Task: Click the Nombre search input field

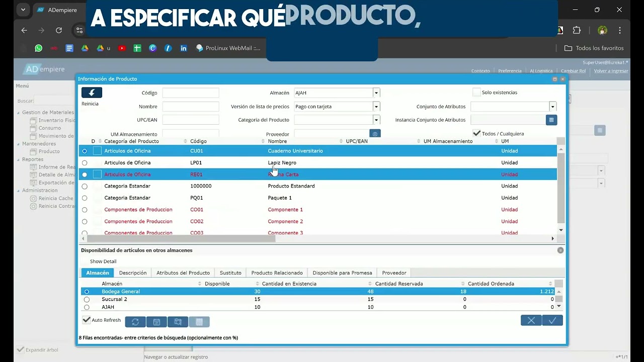Action: (191, 106)
